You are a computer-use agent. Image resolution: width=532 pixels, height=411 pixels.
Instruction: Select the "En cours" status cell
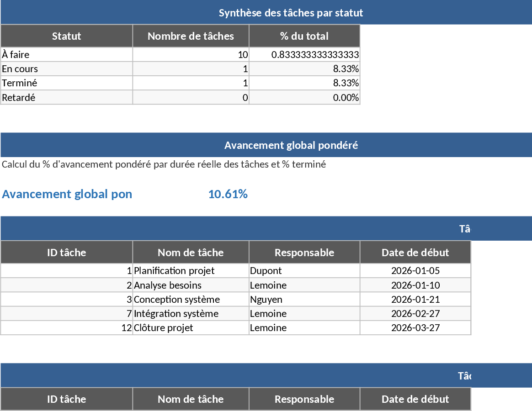click(67, 69)
